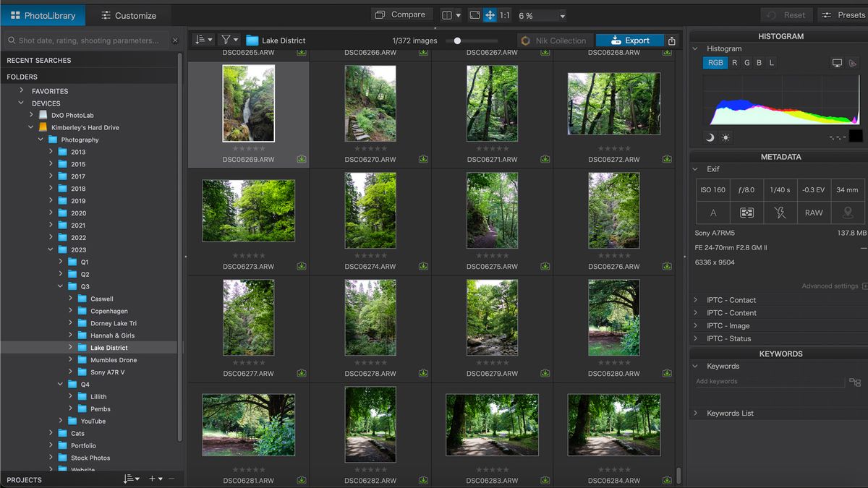Switch histogram to the R channel

point(736,63)
